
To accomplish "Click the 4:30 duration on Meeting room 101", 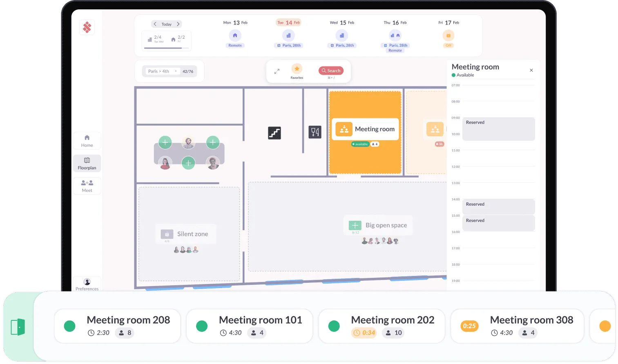I will pyautogui.click(x=231, y=333).
